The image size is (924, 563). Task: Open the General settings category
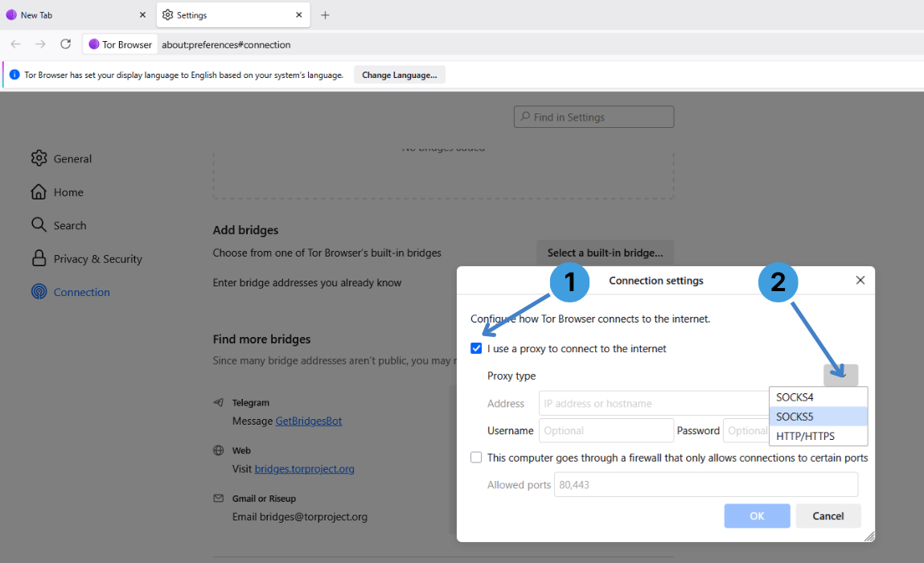click(x=62, y=158)
